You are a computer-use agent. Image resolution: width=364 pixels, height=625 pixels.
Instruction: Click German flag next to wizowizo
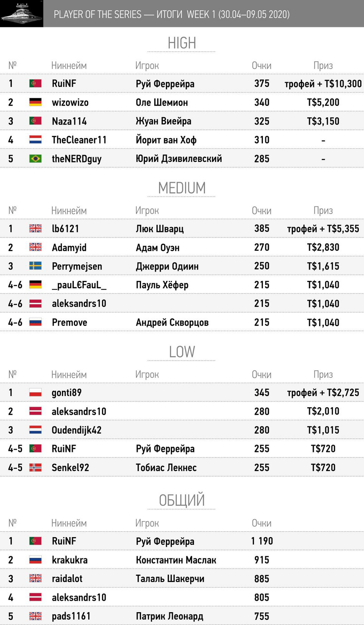[x=35, y=102]
